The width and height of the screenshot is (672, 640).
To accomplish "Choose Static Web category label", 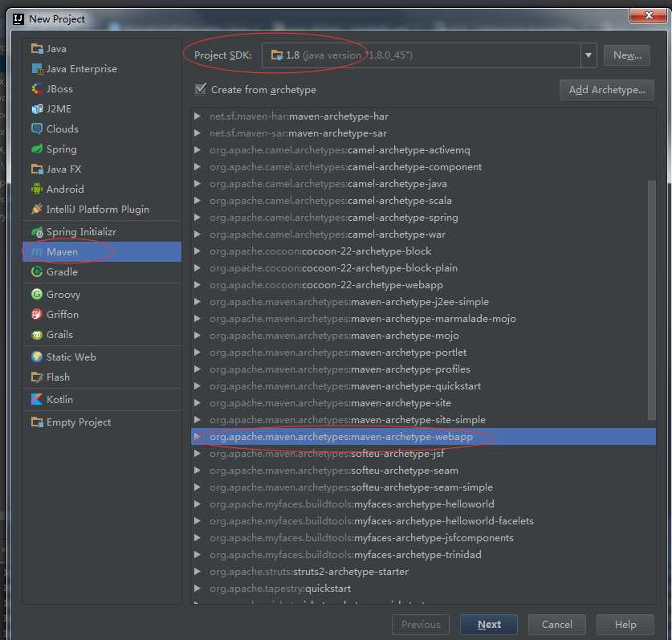I will pyautogui.click(x=71, y=357).
